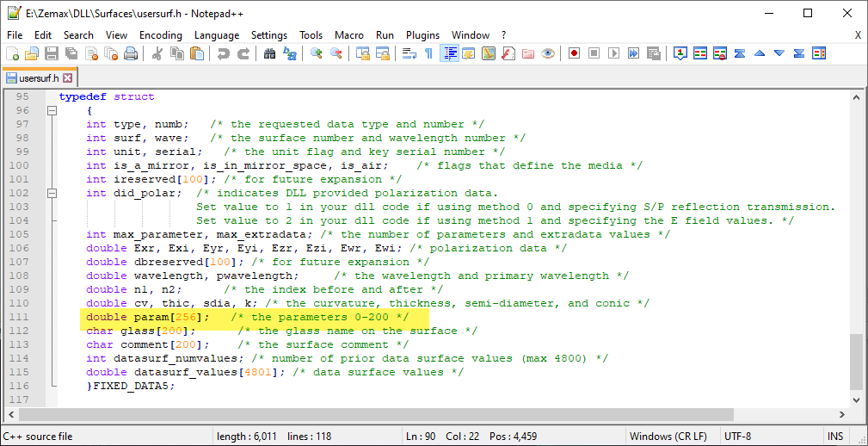Select the usersurf.h tab
The width and height of the screenshot is (868, 446).
click(x=40, y=77)
